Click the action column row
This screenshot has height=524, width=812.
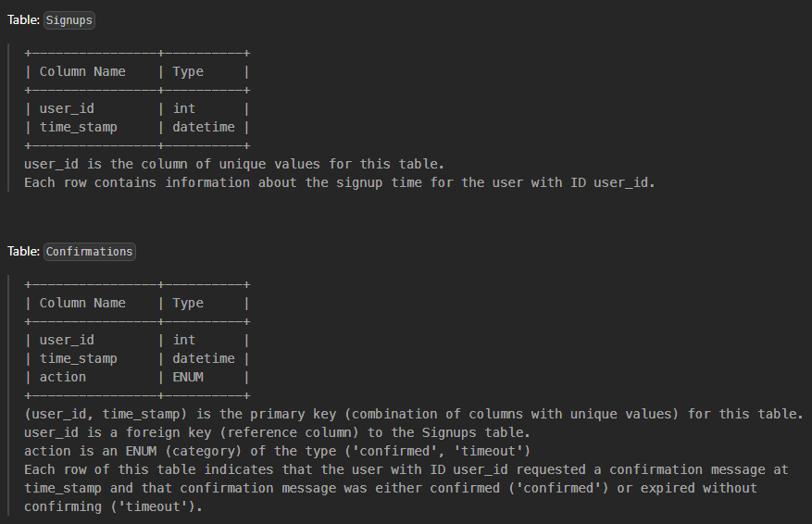[x=62, y=377]
